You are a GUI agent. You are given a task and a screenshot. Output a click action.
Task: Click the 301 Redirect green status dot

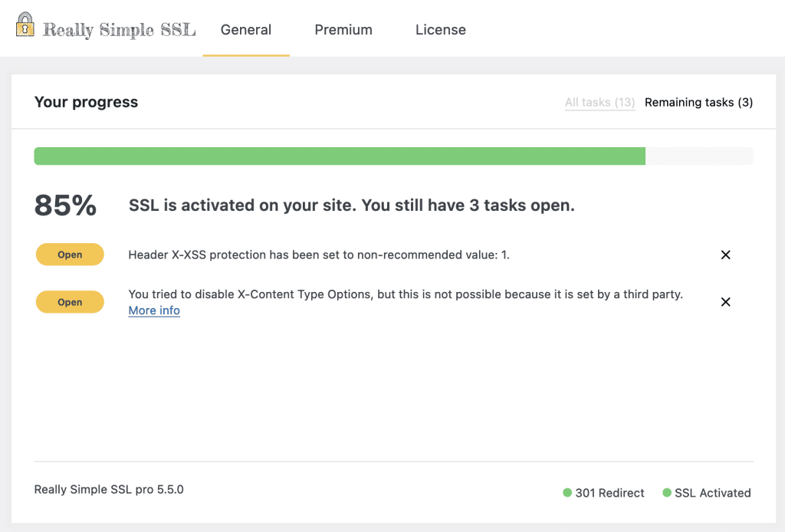click(567, 492)
